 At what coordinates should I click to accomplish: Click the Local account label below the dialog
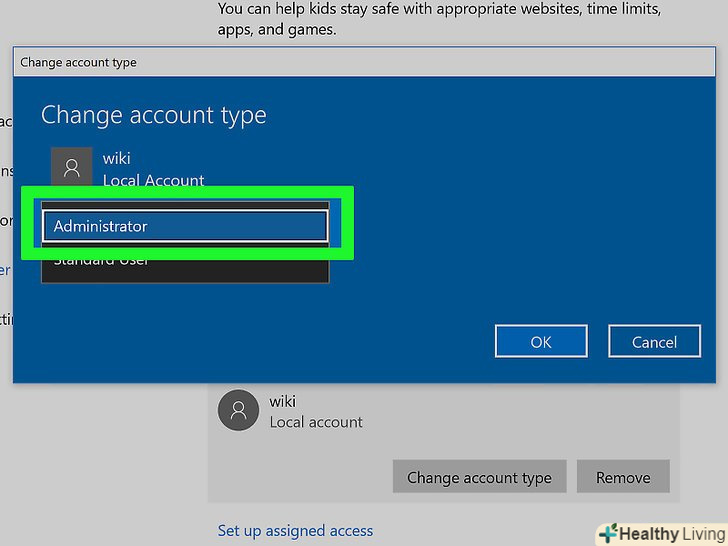click(x=316, y=422)
